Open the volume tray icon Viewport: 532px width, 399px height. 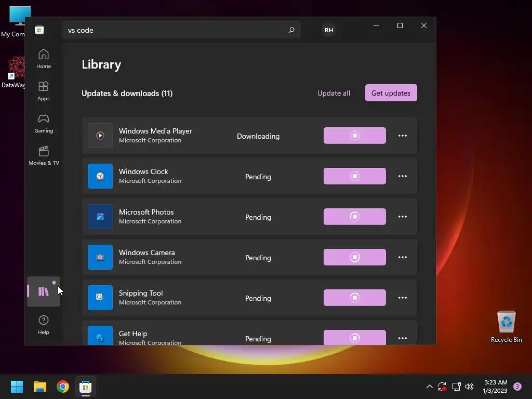[x=469, y=387]
